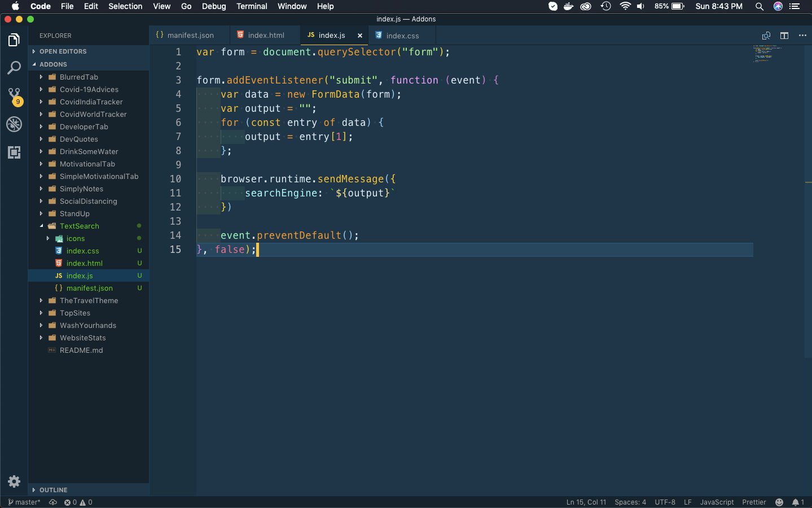Expand the TheTravelTheme folder

point(89,300)
